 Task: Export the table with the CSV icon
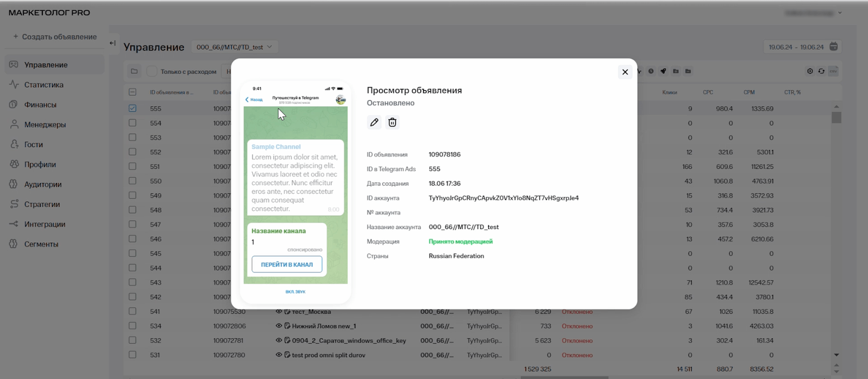(833, 71)
